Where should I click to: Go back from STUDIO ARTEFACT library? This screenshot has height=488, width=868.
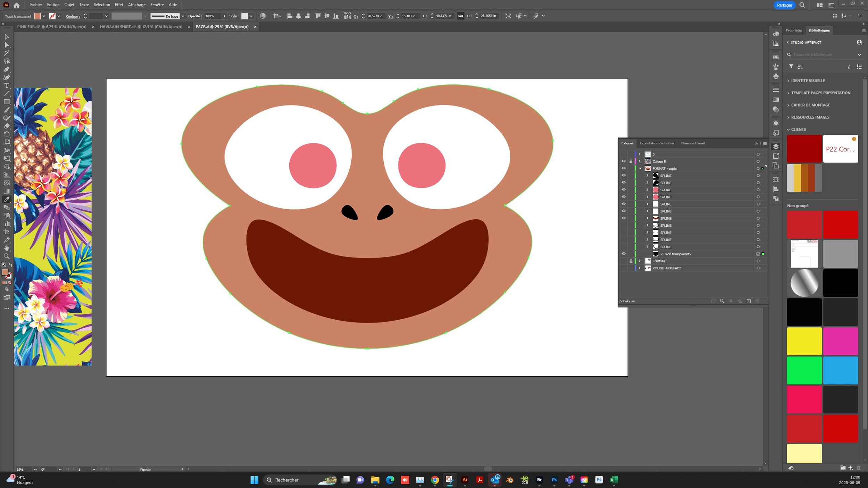(788, 42)
